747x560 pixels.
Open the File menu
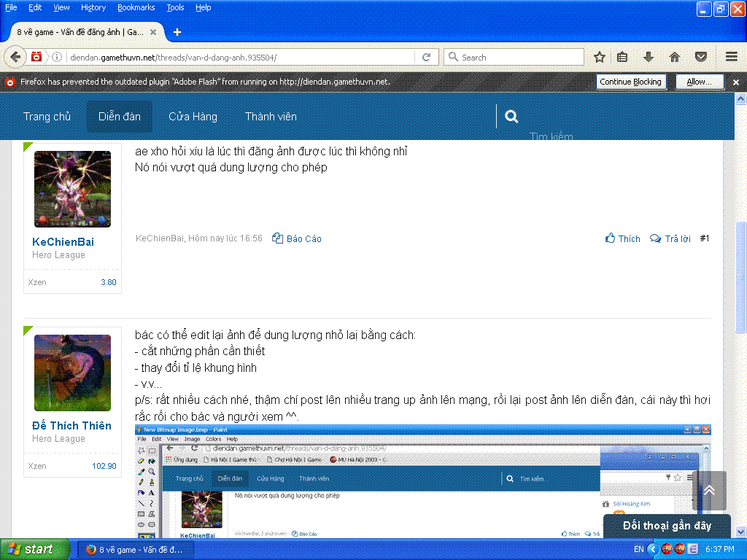[x=11, y=7]
